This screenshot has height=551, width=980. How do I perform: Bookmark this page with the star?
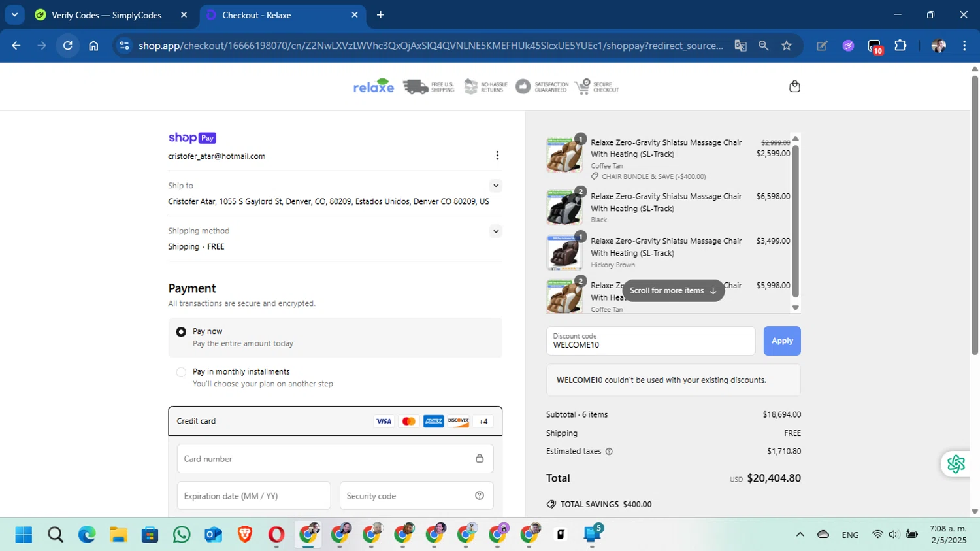787,46
